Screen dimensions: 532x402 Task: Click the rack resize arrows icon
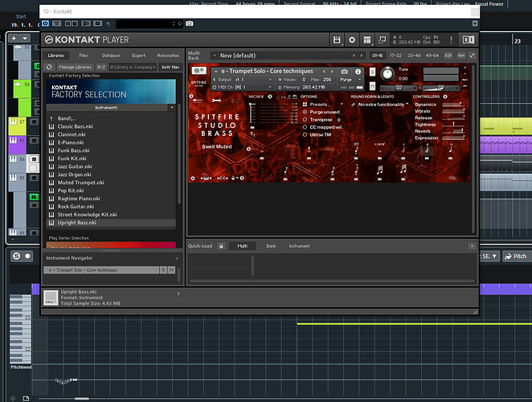pos(472,55)
